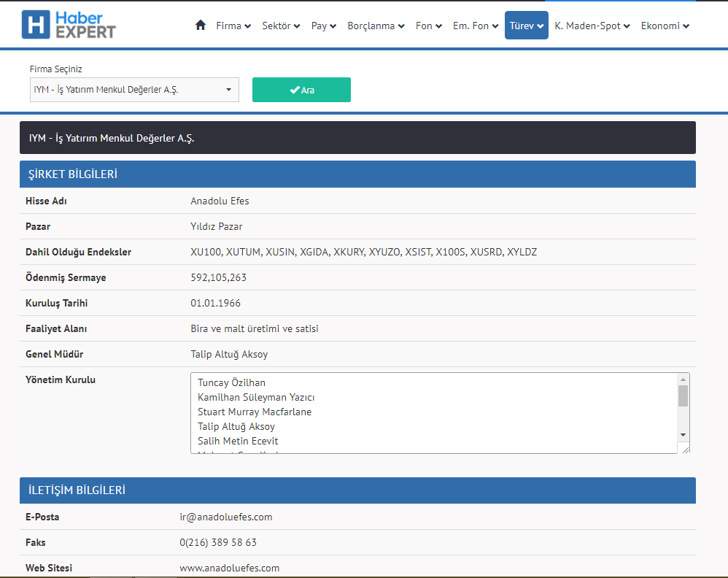Open the Fon menu
Screen dimensions: 728x578
point(428,26)
